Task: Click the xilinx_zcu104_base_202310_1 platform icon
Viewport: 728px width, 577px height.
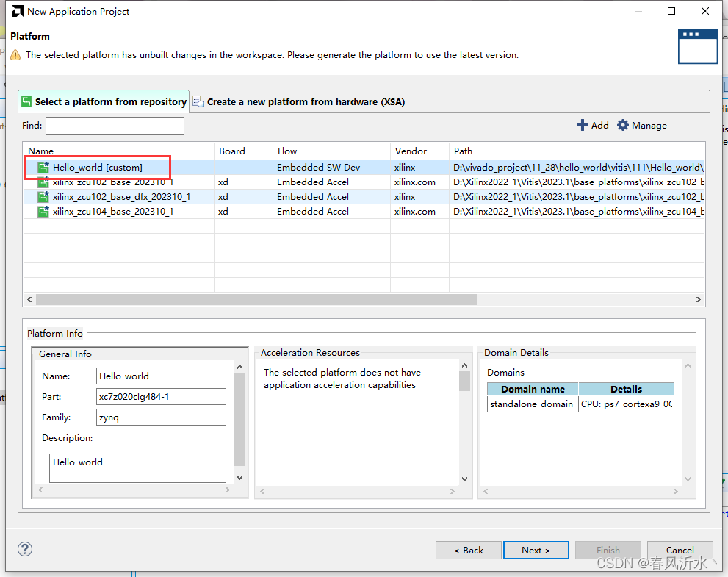Action: pyautogui.click(x=43, y=212)
